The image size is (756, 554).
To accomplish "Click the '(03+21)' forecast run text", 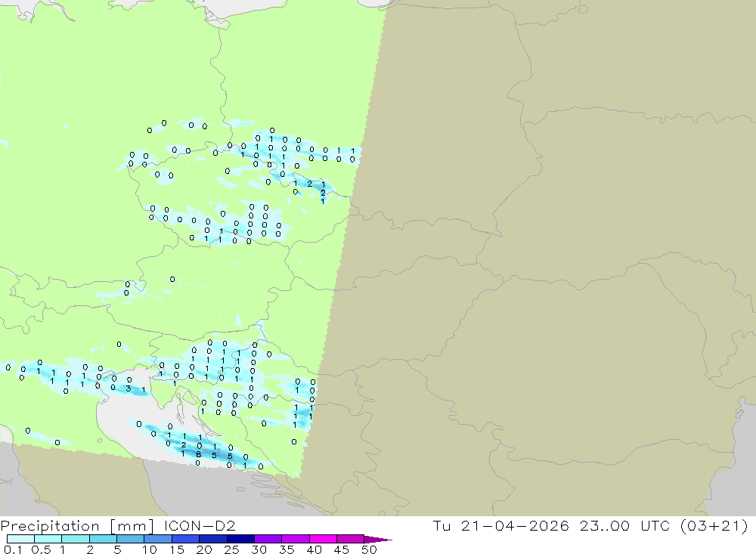I will 714,525.
